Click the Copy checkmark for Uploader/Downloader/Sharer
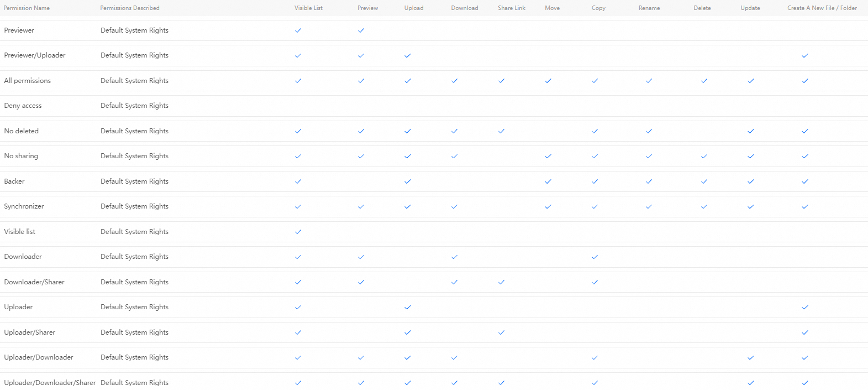 (595, 383)
